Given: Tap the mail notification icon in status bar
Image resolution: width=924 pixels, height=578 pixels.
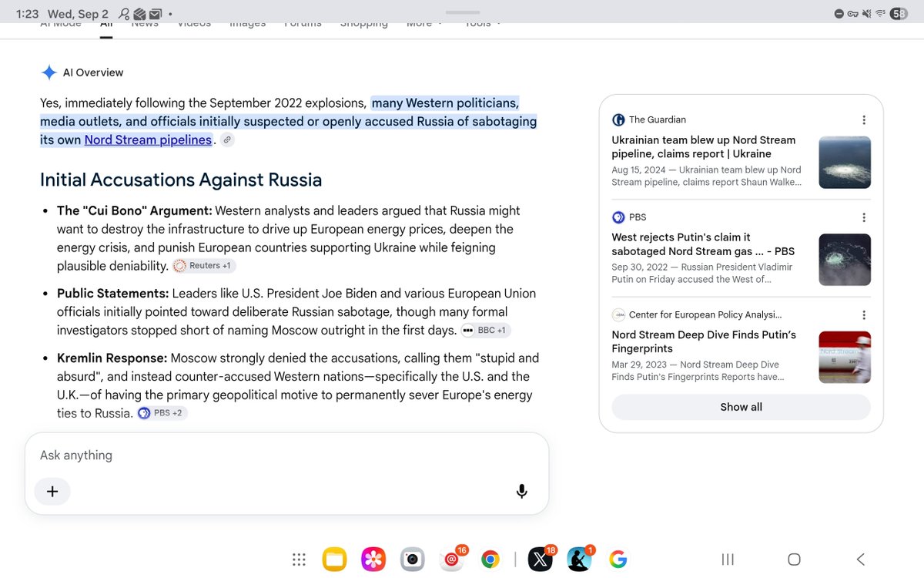Looking at the screenshot, I should tap(156, 14).
